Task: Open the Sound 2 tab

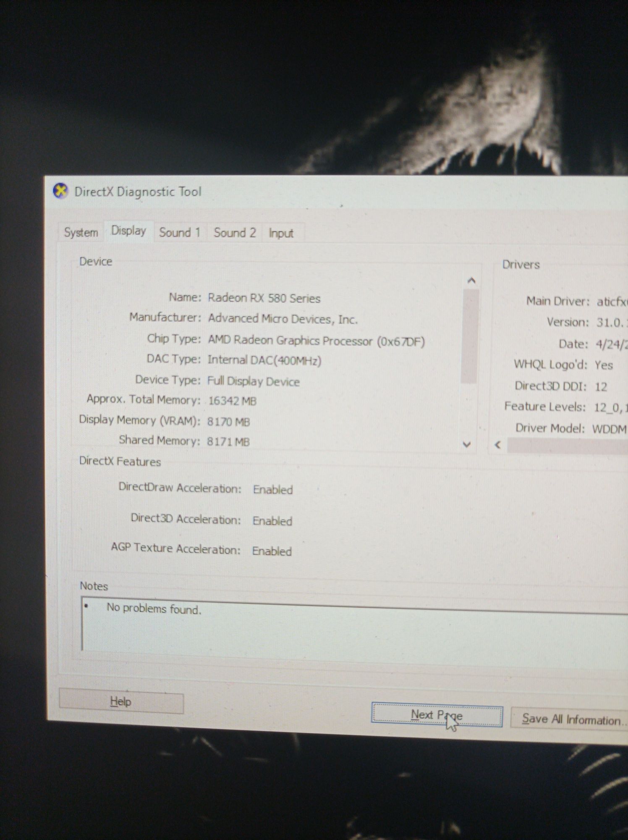Action: pyautogui.click(x=235, y=233)
